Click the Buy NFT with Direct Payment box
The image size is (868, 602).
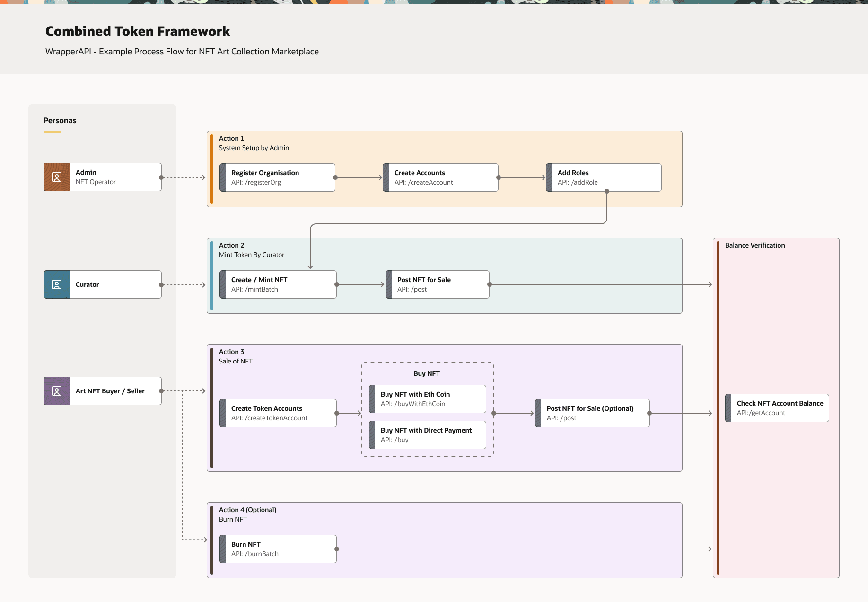coord(428,435)
